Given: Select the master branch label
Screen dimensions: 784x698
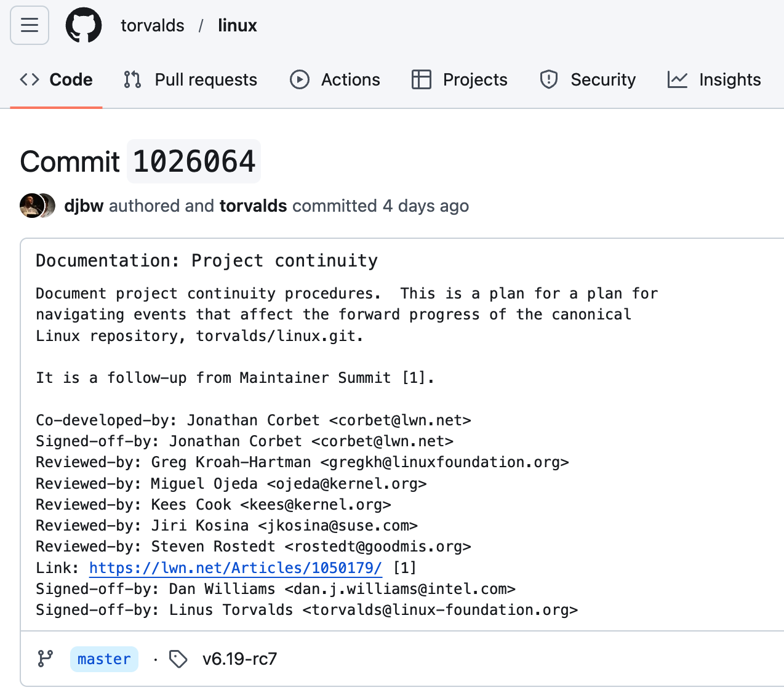Looking at the screenshot, I should tap(104, 659).
